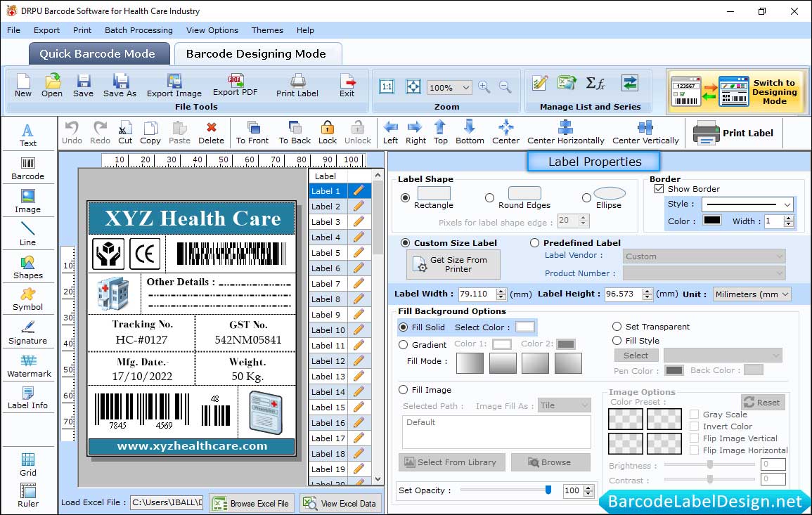Click View Excel Data button

341,503
